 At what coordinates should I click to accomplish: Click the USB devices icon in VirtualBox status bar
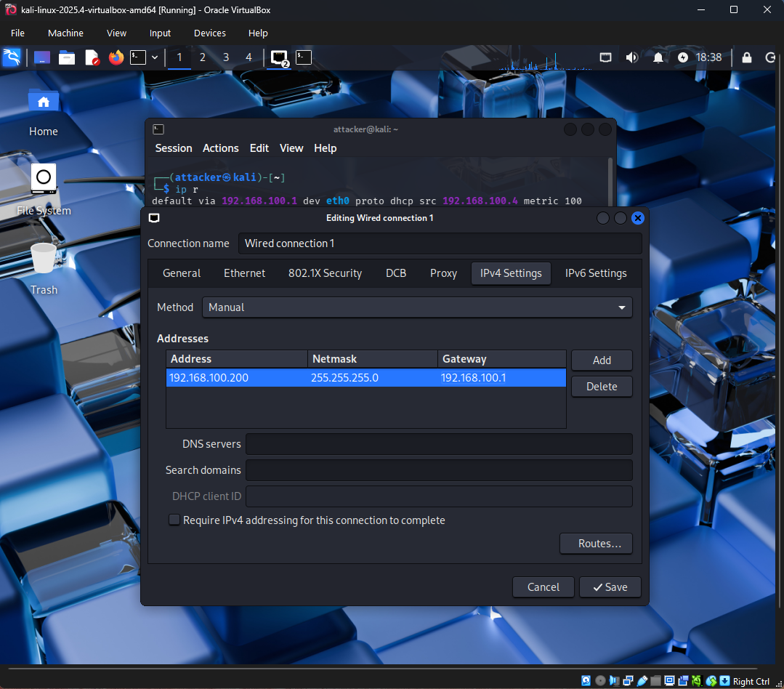pyautogui.click(x=642, y=681)
